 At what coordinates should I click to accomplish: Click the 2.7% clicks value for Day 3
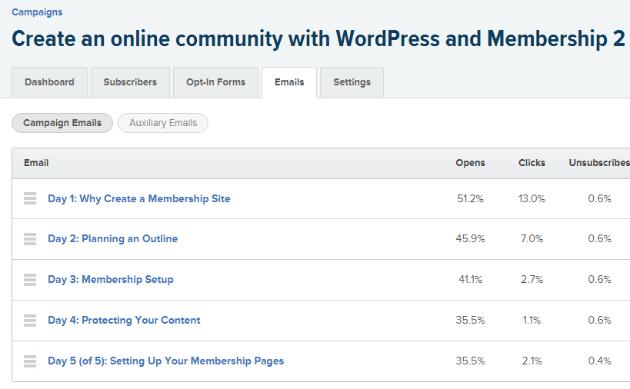click(532, 279)
